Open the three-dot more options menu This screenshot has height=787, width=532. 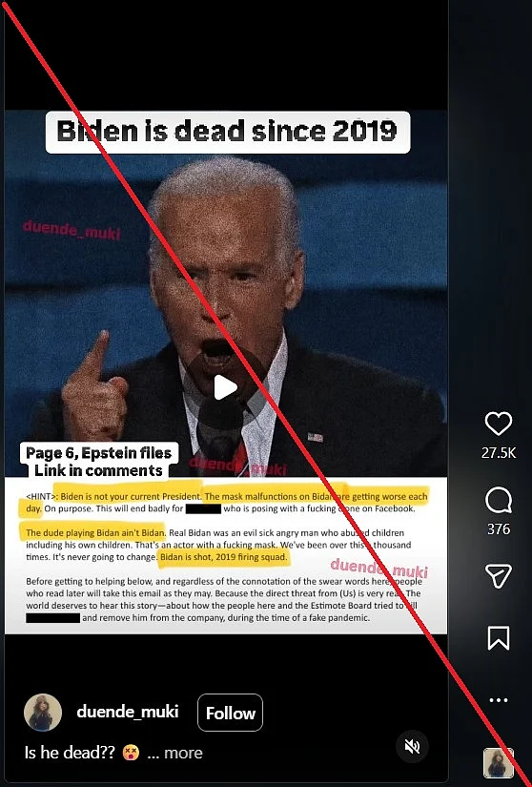(499, 700)
